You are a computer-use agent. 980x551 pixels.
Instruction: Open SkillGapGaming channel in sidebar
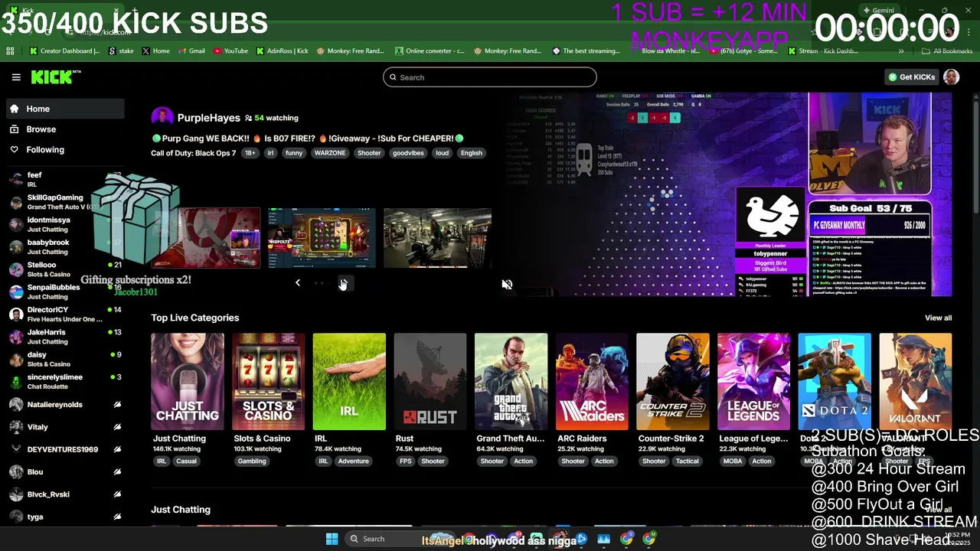click(x=64, y=202)
